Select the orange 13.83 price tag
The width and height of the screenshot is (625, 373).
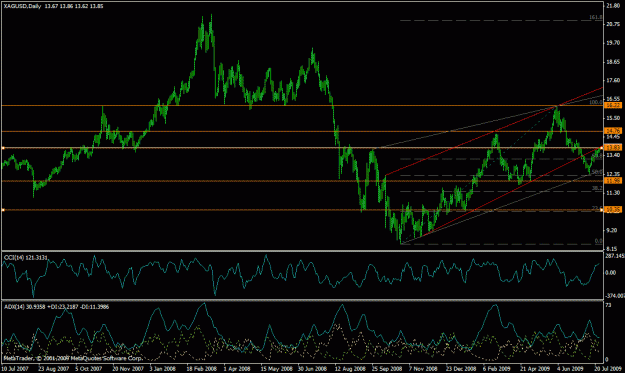[613, 148]
